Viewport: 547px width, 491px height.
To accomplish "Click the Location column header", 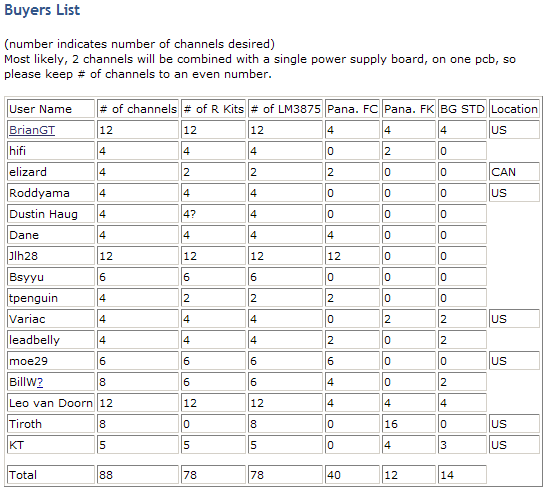I will [x=514, y=109].
